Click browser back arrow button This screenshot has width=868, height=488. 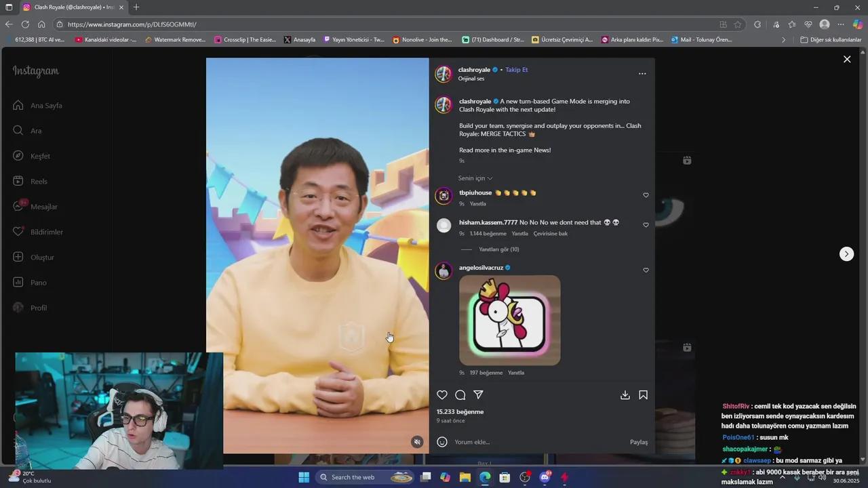[x=9, y=24]
